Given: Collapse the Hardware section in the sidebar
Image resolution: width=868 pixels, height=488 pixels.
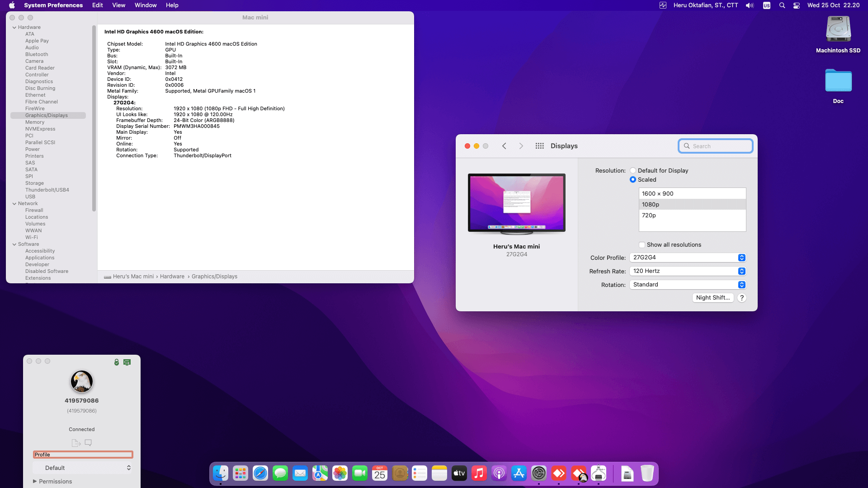Looking at the screenshot, I should [14, 27].
